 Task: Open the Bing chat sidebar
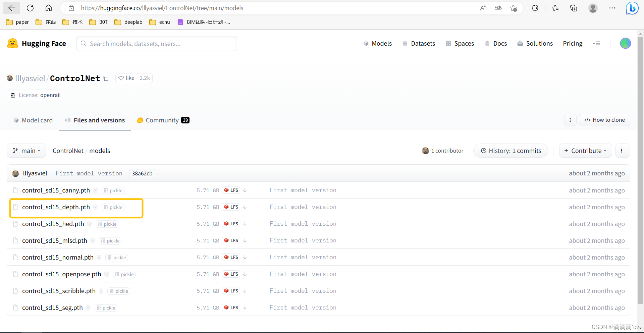coord(632,8)
